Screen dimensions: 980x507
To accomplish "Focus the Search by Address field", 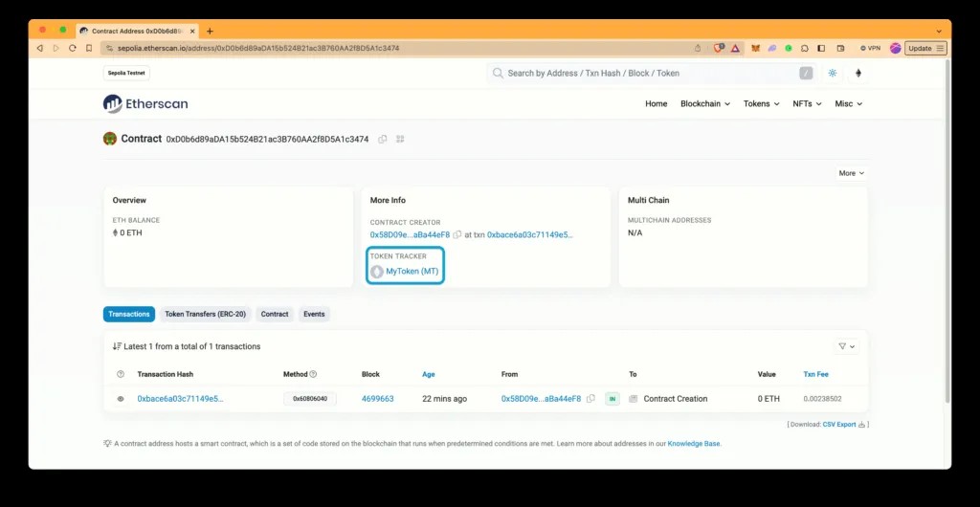I will tap(650, 73).
